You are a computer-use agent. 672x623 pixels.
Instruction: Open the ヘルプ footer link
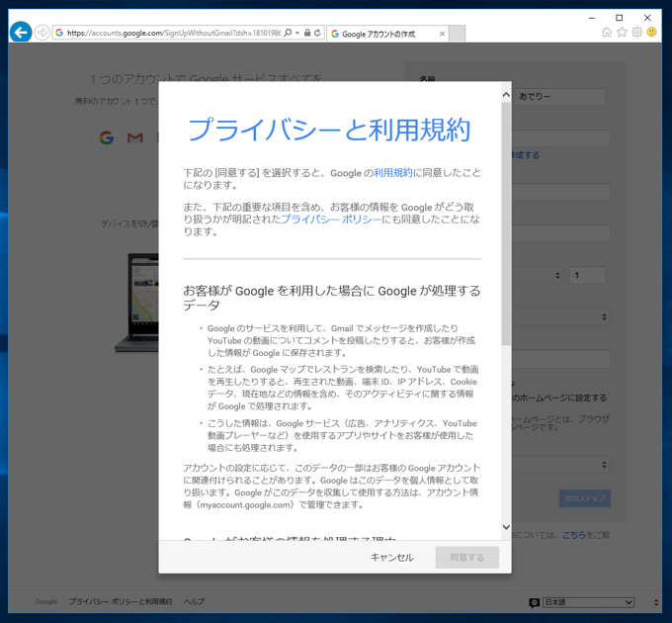(194, 601)
